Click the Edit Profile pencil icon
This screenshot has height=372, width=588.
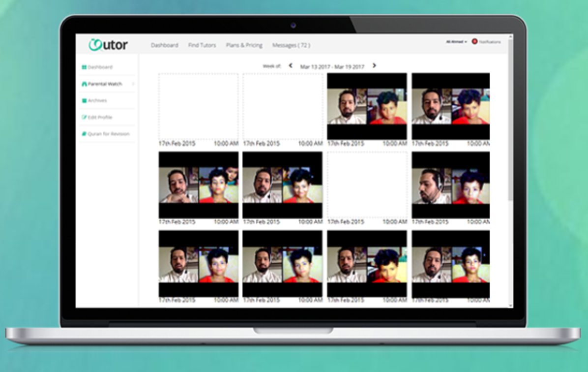click(x=84, y=117)
